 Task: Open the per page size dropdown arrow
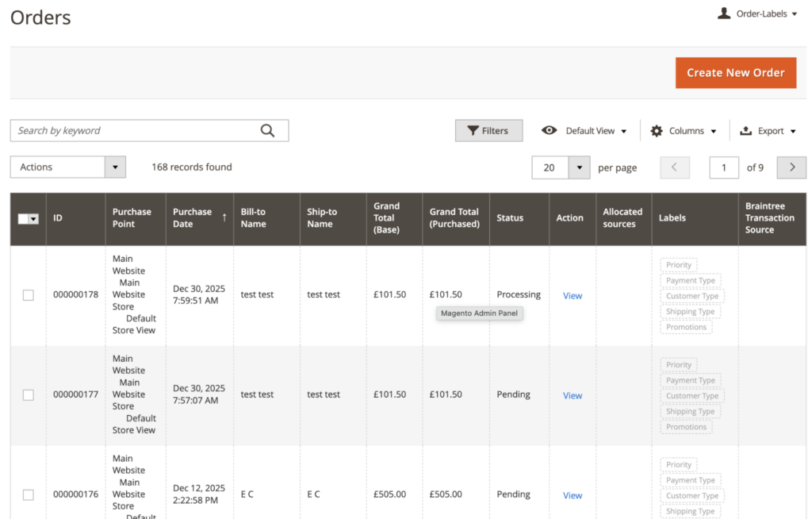pyautogui.click(x=579, y=167)
